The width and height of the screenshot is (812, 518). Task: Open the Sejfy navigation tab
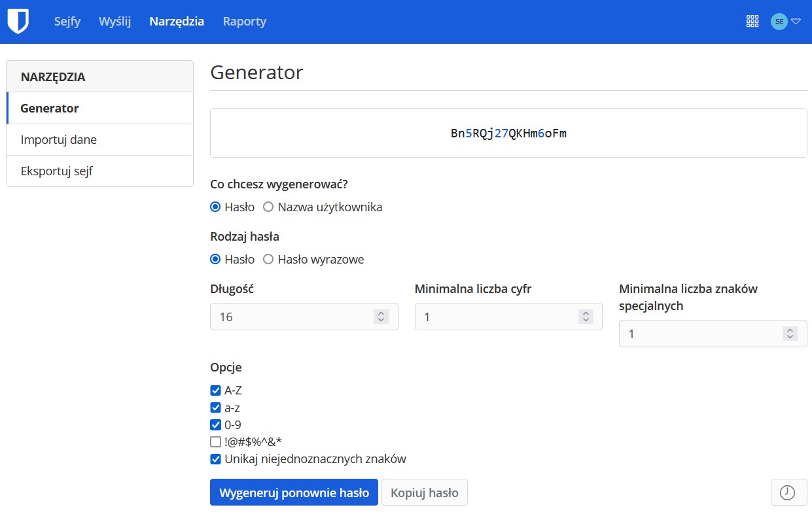pyautogui.click(x=67, y=22)
